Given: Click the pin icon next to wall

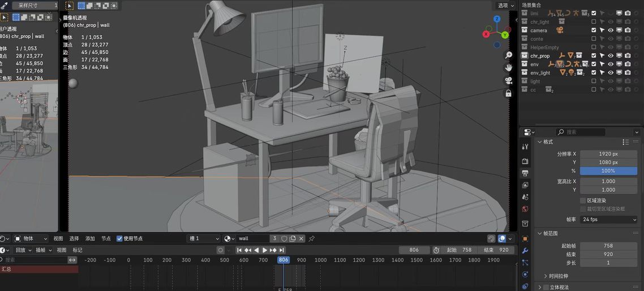Looking at the screenshot, I should tap(312, 238).
